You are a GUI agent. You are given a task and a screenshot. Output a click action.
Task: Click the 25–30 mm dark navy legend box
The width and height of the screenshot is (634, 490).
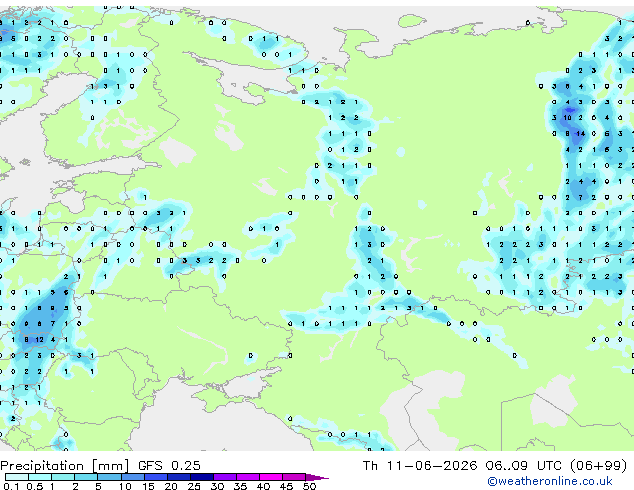202,477
